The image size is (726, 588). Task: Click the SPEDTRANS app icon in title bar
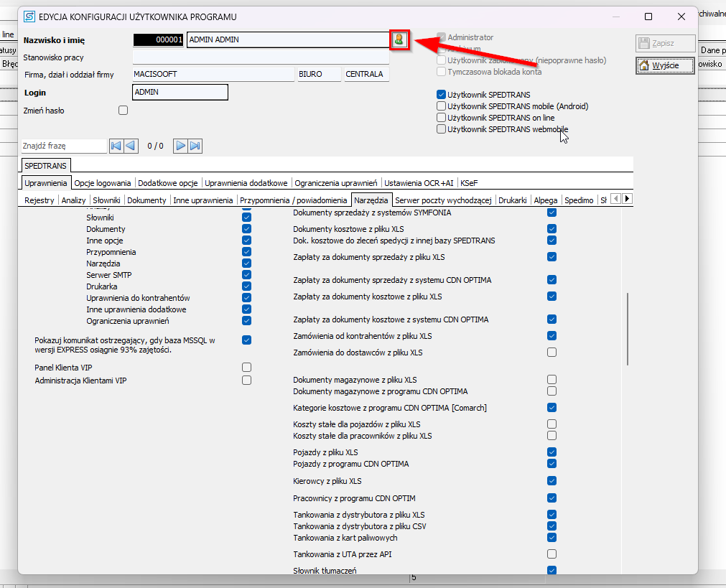(x=29, y=17)
